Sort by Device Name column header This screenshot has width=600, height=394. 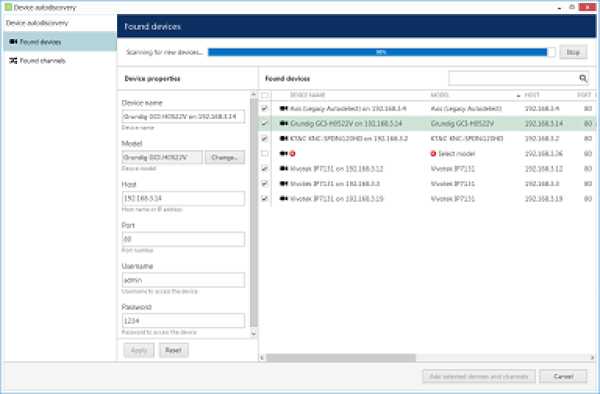[308, 95]
